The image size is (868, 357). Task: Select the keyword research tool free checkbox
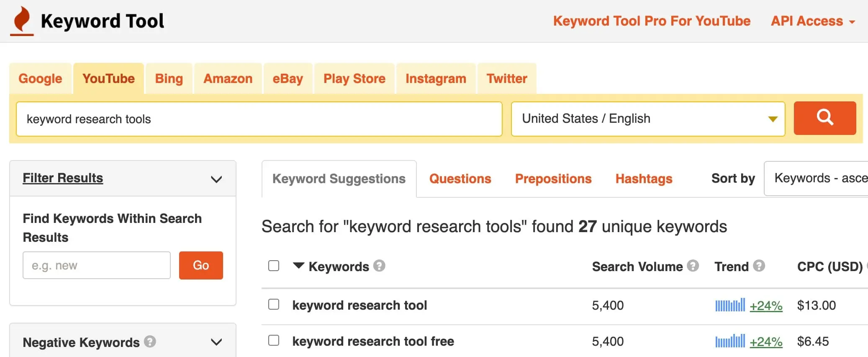point(274,340)
